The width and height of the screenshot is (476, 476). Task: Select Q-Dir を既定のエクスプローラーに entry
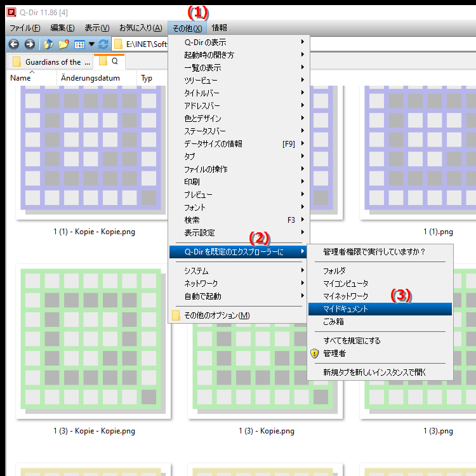pyautogui.click(x=238, y=252)
